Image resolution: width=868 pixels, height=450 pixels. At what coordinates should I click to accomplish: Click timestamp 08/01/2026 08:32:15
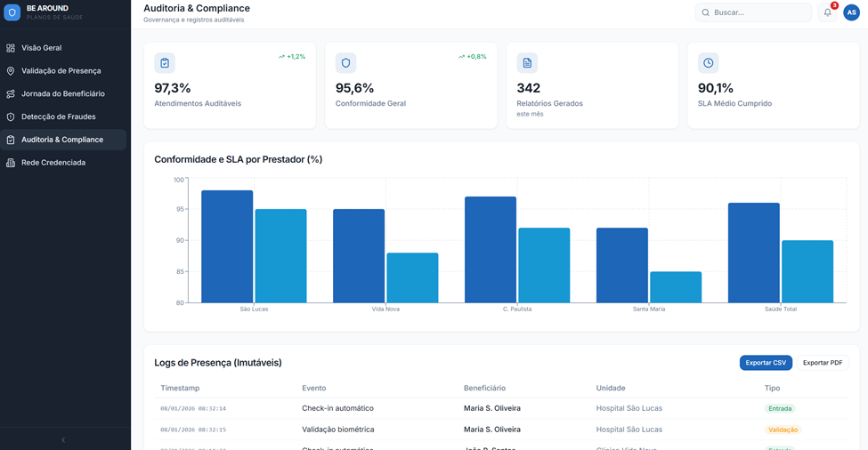click(193, 430)
